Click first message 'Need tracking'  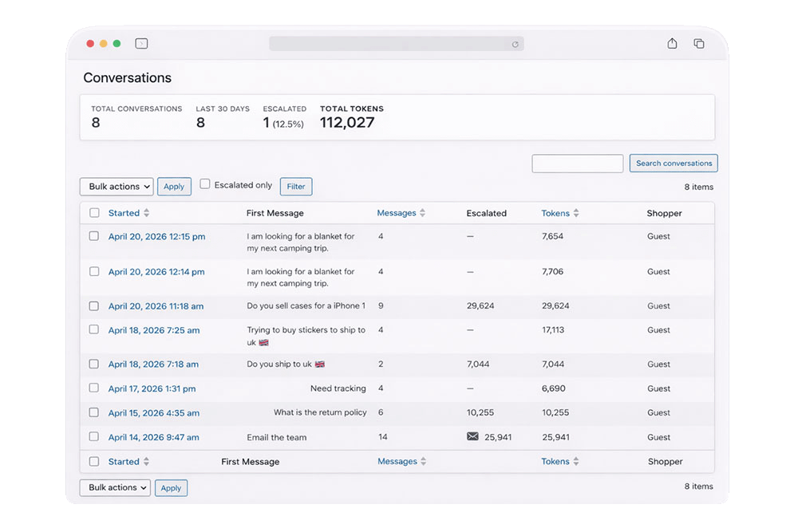(338, 388)
